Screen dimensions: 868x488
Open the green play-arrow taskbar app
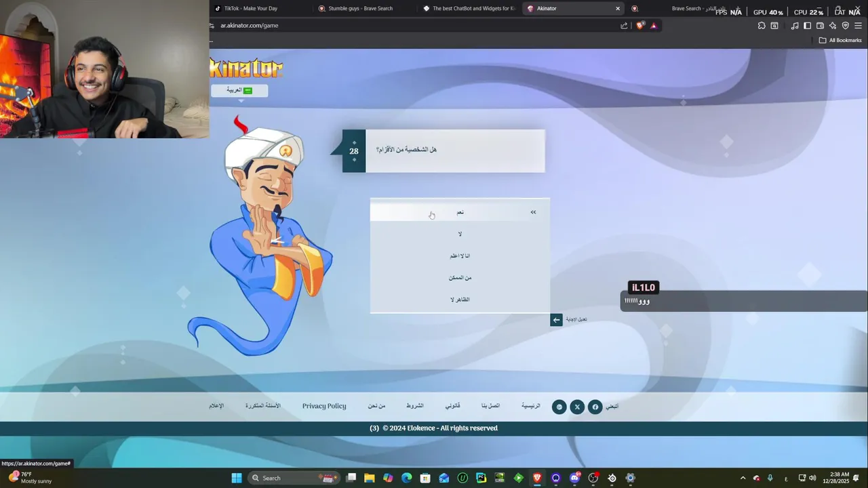(518, 478)
